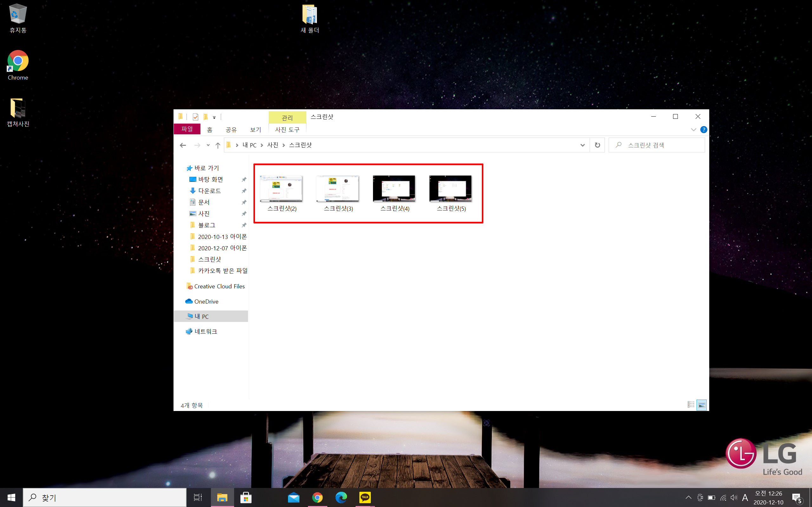The image size is (812, 507).
Task: Switch to large thumbnails view
Action: tap(701, 405)
